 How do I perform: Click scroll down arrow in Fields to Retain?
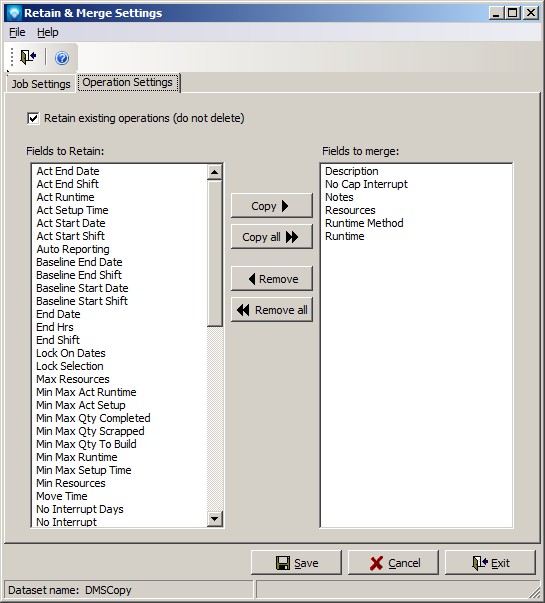click(x=215, y=519)
